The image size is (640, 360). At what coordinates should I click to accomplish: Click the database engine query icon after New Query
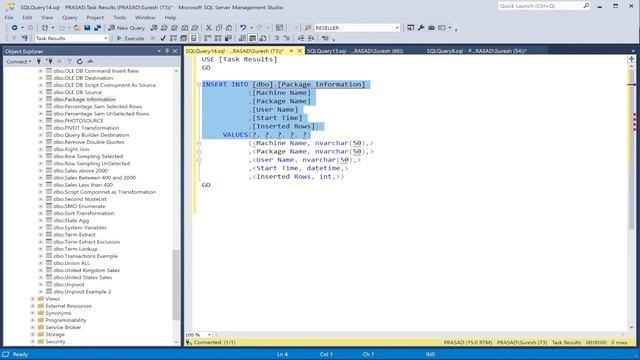[x=153, y=28]
